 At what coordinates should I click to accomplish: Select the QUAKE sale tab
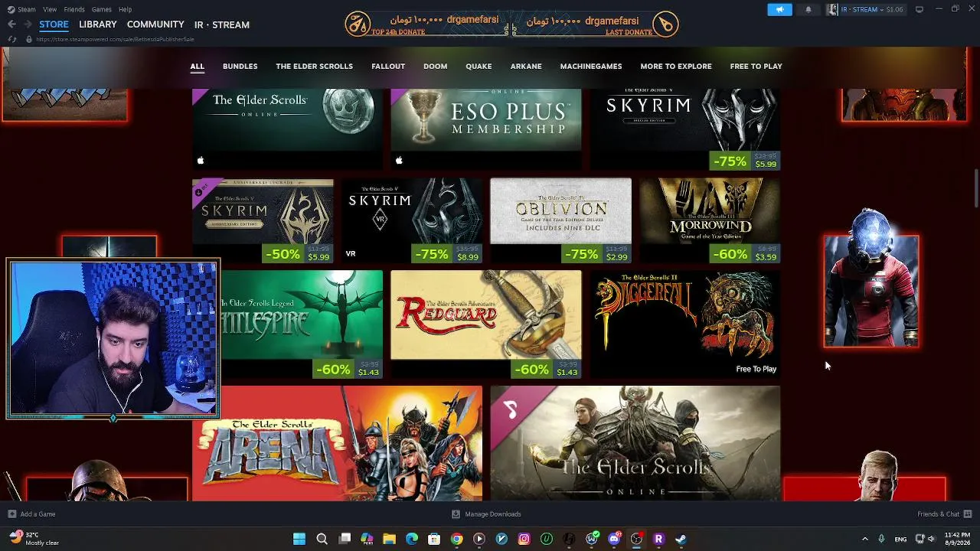click(479, 67)
